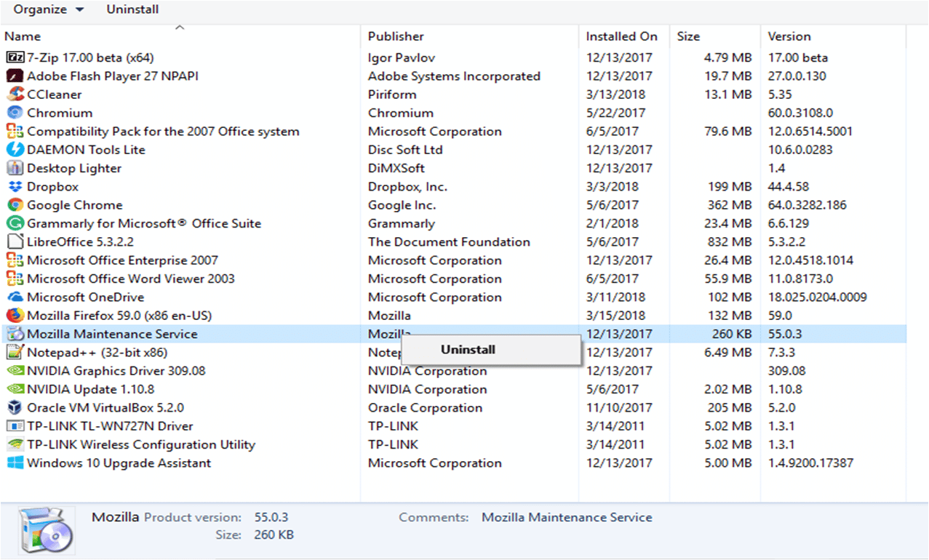Click publisher Disc Soft Ltd
Viewport: 929px width, 560px height.
[x=405, y=150]
